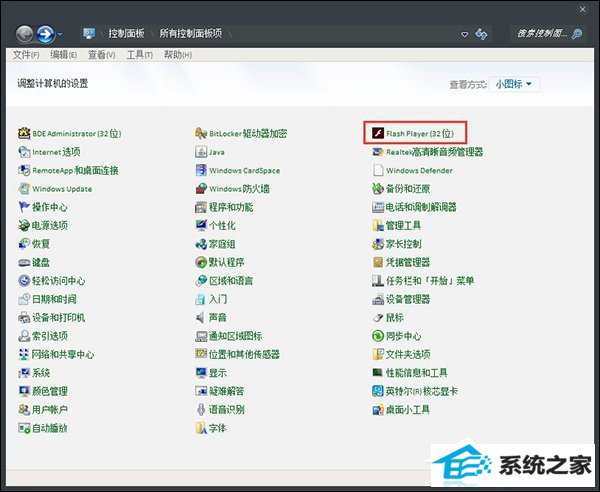This screenshot has height=492, width=600.
Task: Open the 程序和功能 icon
Action: click(x=201, y=207)
